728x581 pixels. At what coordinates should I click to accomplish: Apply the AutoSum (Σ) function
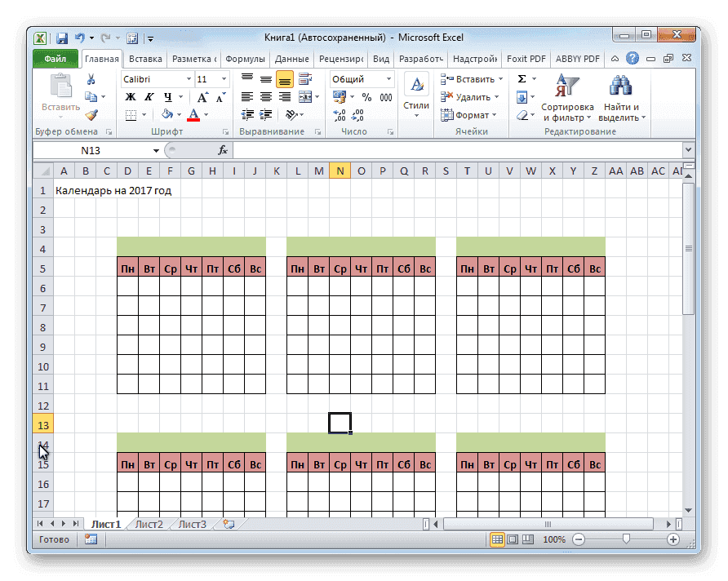(x=522, y=79)
